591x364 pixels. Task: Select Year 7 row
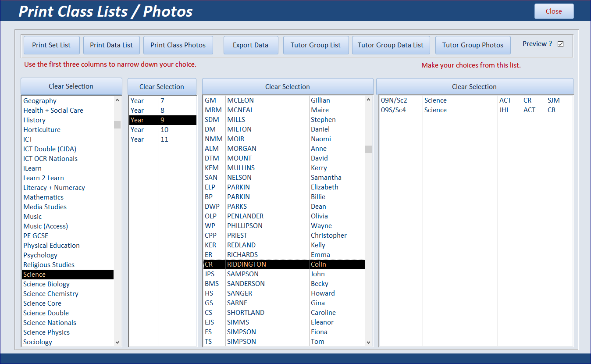(163, 100)
